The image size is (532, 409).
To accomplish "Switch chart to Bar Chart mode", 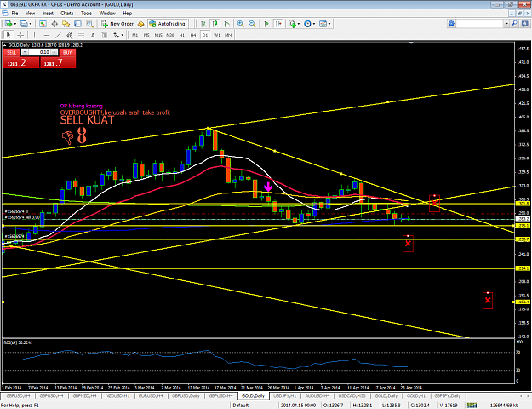I will (203, 24).
